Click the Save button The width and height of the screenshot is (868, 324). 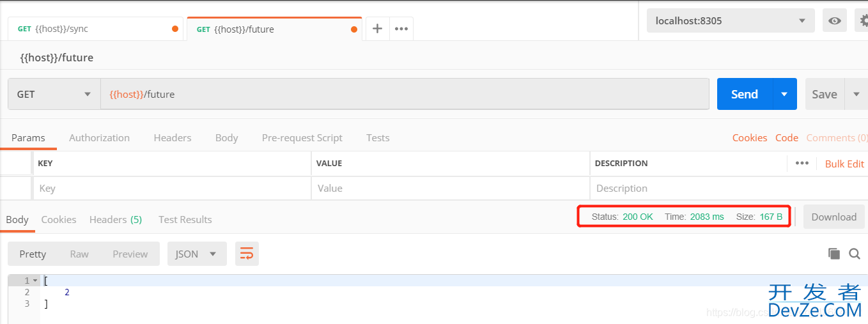[825, 94]
